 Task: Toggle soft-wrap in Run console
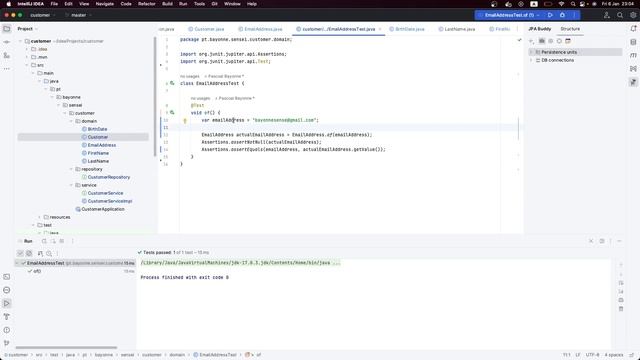[621, 283]
